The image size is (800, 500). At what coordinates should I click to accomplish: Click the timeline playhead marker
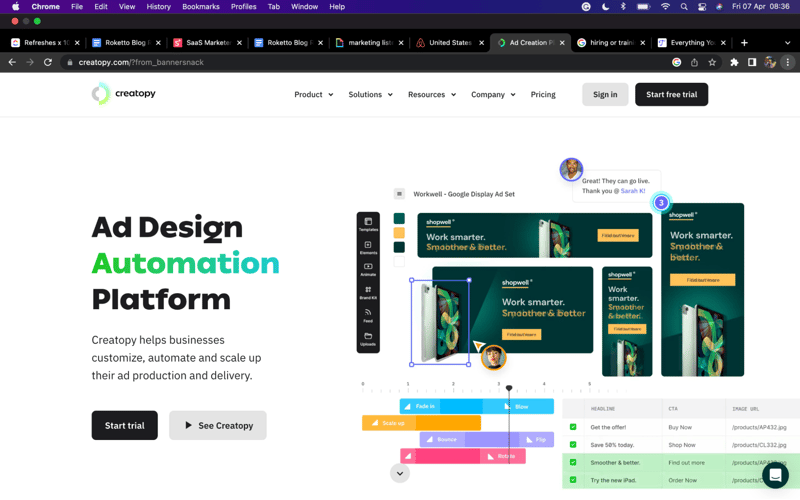point(509,388)
